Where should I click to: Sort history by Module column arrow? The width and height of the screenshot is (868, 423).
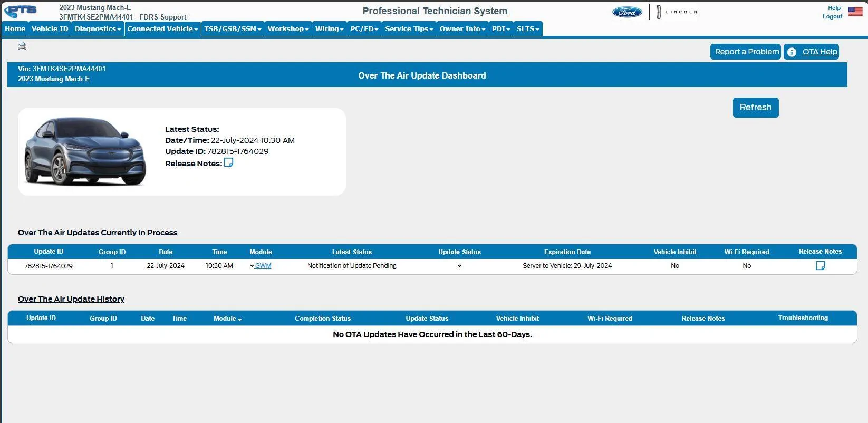pos(239,319)
